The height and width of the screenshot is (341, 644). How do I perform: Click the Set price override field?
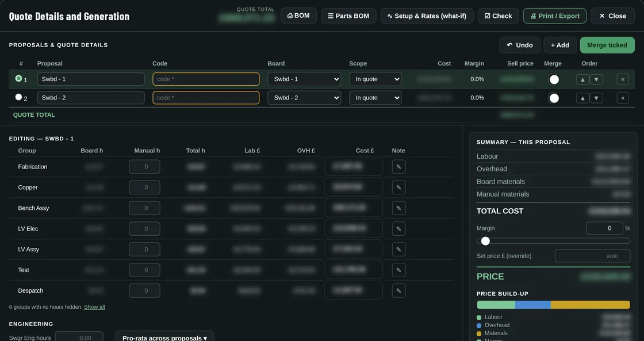point(592,255)
